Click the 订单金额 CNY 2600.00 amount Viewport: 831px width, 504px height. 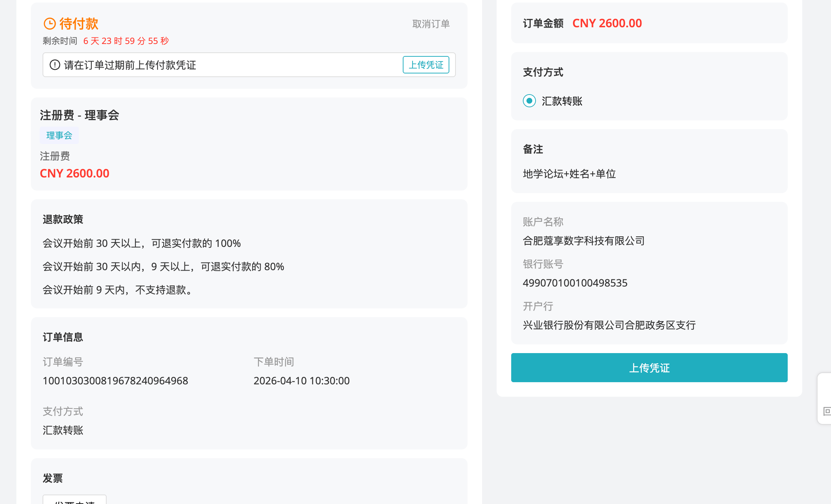tap(607, 23)
